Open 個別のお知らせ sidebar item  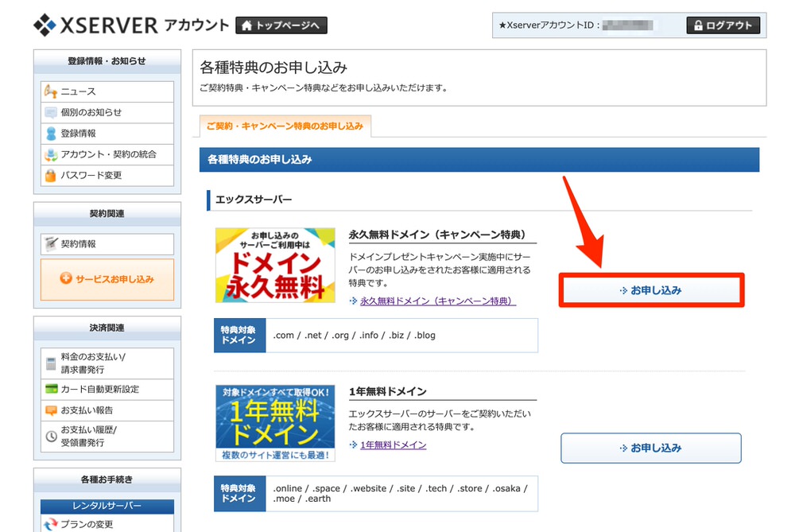(107, 113)
